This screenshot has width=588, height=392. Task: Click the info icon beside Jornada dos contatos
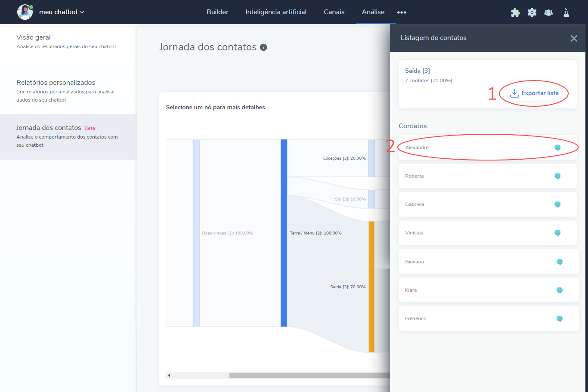263,47
